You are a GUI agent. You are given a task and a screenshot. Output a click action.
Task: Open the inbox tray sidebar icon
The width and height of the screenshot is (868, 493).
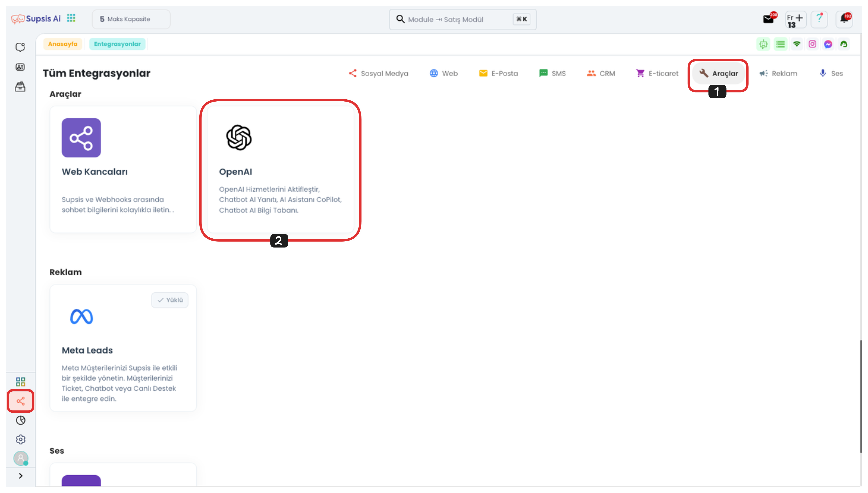click(20, 87)
